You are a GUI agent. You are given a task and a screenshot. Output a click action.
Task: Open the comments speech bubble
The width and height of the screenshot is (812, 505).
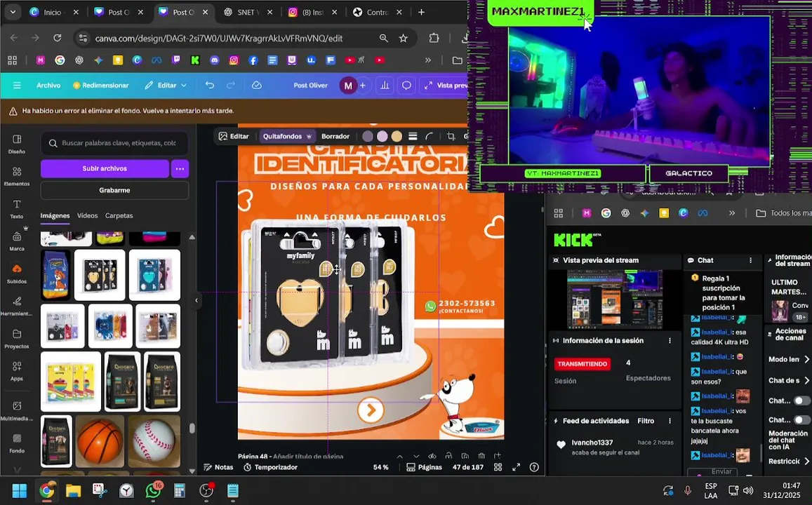(x=406, y=86)
